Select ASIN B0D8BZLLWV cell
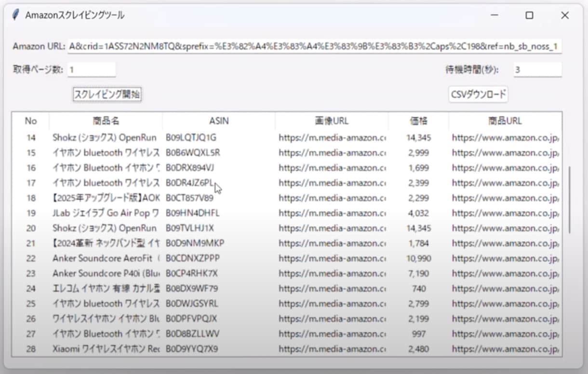 tap(192, 333)
